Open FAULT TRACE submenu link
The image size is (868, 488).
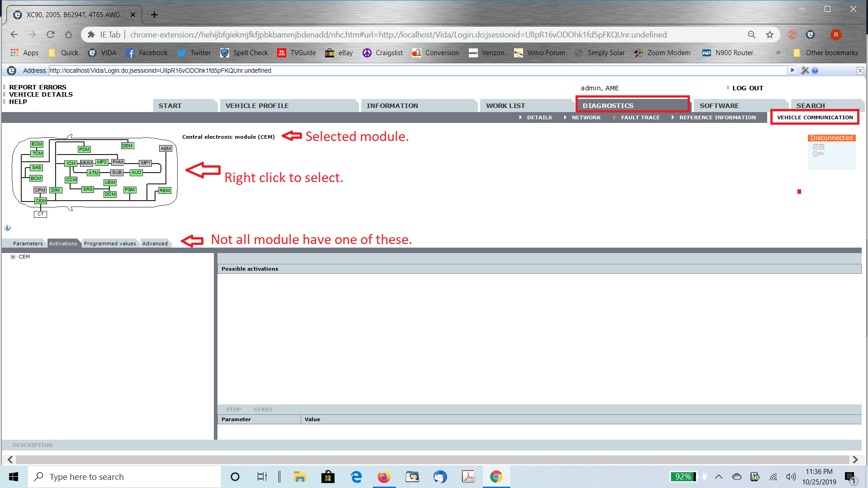[x=640, y=117]
